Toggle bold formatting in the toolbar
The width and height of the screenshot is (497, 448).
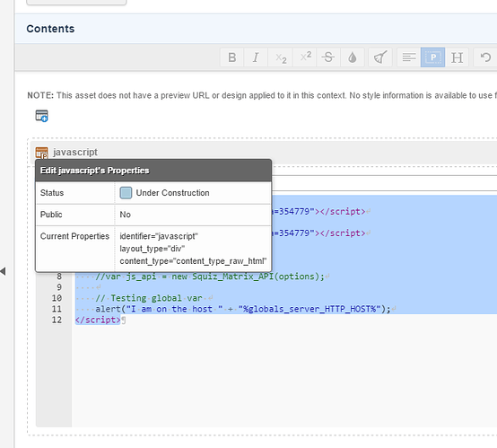click(x=232, y=57)
